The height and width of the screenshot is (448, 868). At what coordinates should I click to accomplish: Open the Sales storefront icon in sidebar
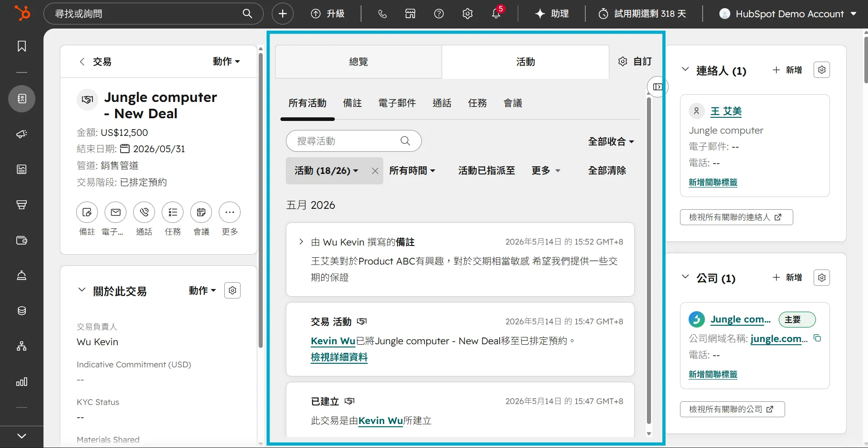click(x=22, y=205)
